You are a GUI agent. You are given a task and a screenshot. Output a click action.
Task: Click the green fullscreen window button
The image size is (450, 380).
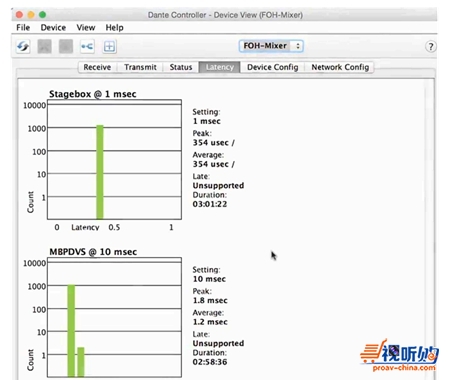point(42,15)
